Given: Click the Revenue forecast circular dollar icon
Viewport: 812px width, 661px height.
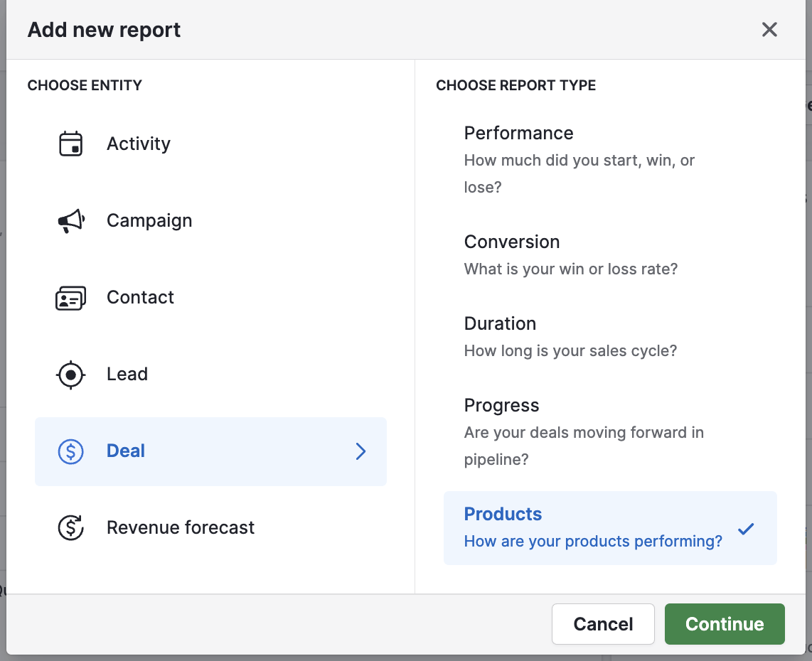Looking at the screenshot, I should 71,527.
